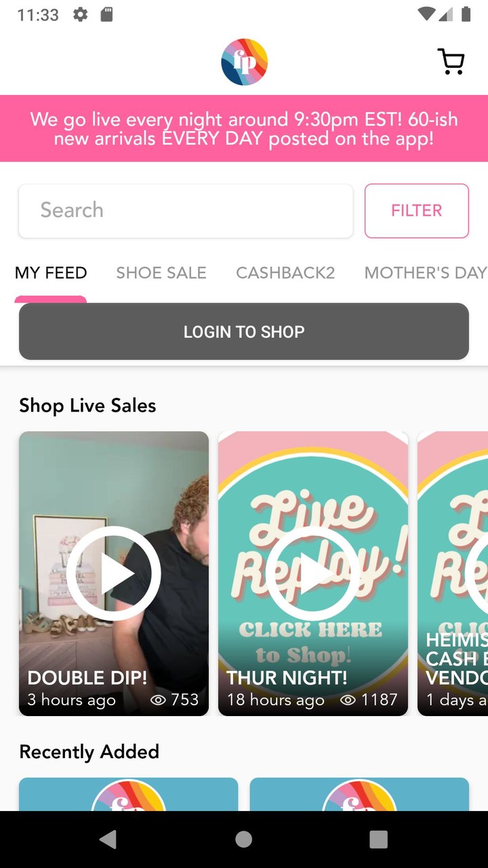Open the partially visible HEIMIS live sale card
Viewport: 488px width, 868px height.
click(x=453, y=574)
